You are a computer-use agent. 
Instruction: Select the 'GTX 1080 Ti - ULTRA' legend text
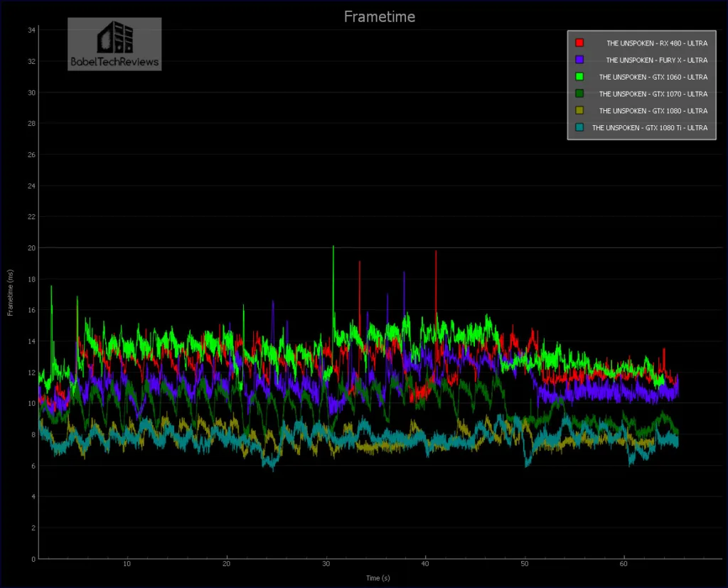tap(649, 128)
